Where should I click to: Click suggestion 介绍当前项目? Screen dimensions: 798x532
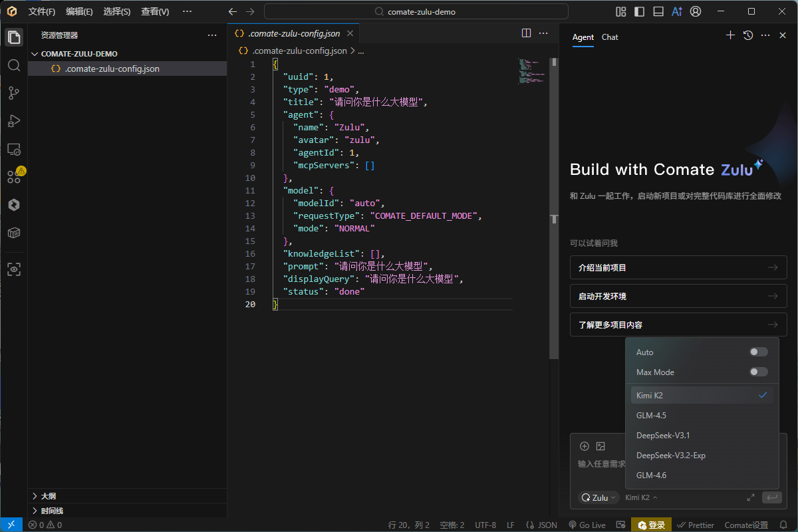(678, 267)
